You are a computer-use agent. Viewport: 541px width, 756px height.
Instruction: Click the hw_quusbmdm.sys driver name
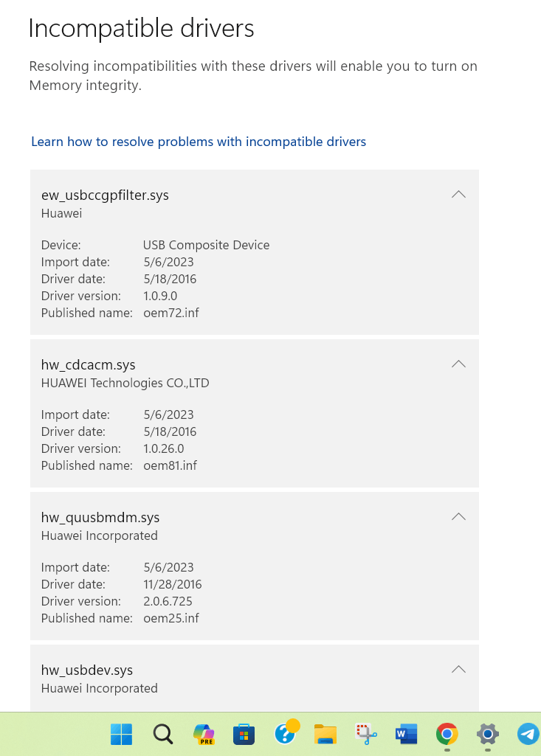(100, 518)
